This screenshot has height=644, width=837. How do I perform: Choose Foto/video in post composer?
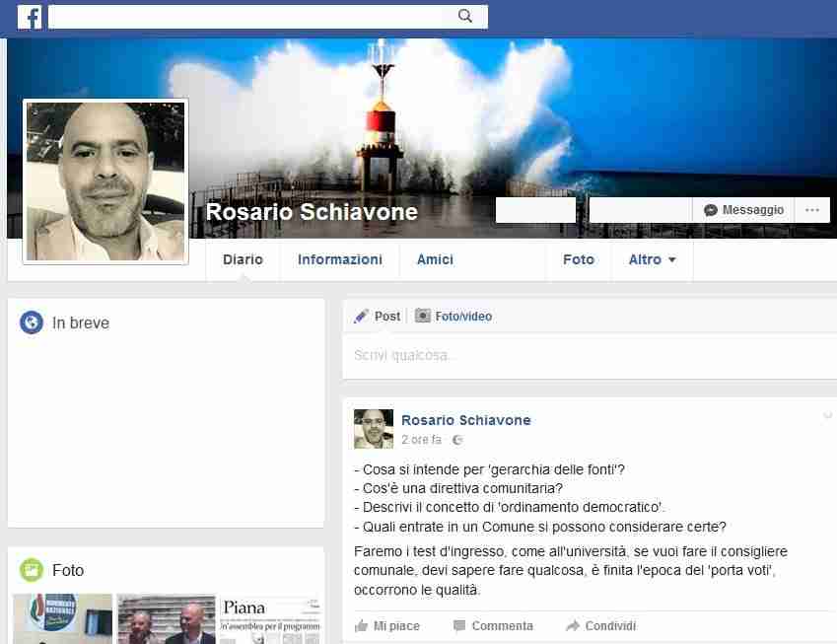click(453, 317)
